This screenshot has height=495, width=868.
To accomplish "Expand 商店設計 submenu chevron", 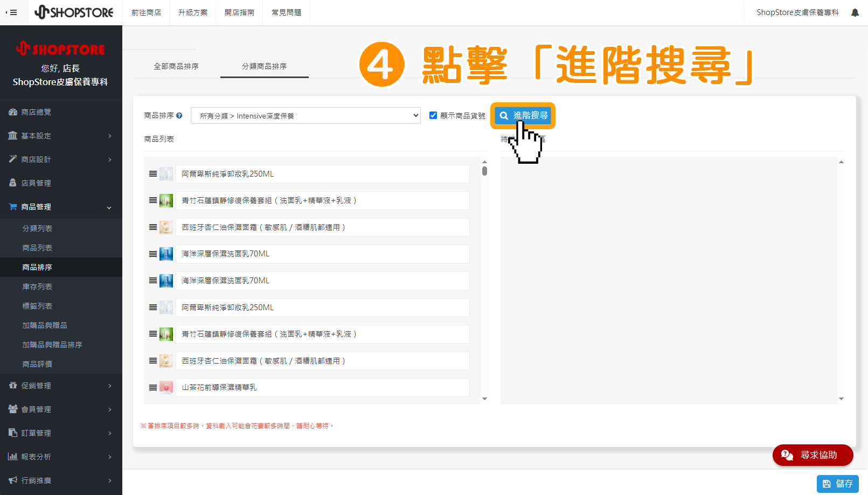I will [x=109, y=159].
